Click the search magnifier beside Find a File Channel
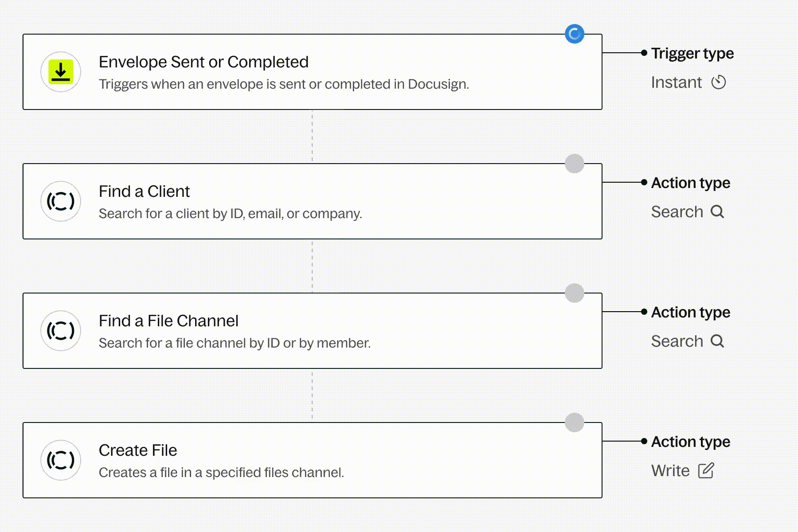 [717, 341]
